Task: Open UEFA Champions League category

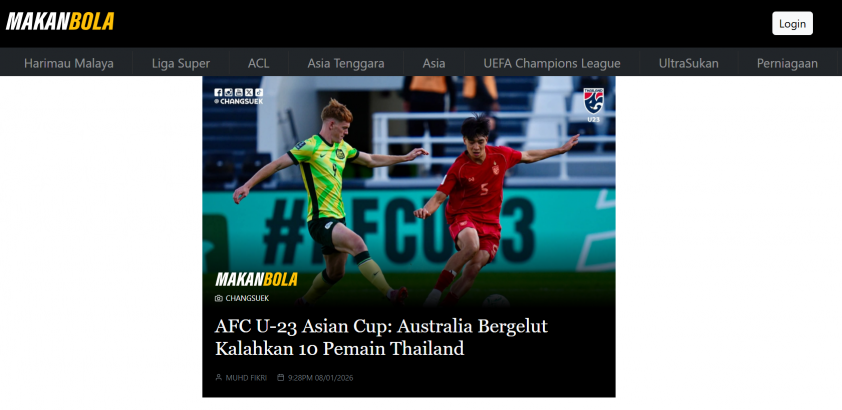Action: [x=552, y=63]
